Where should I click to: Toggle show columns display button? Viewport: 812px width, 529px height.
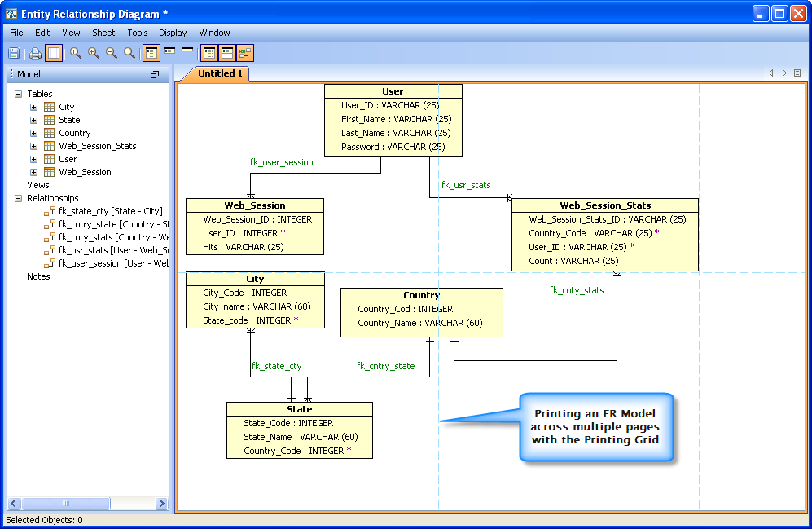click(209, 53)
